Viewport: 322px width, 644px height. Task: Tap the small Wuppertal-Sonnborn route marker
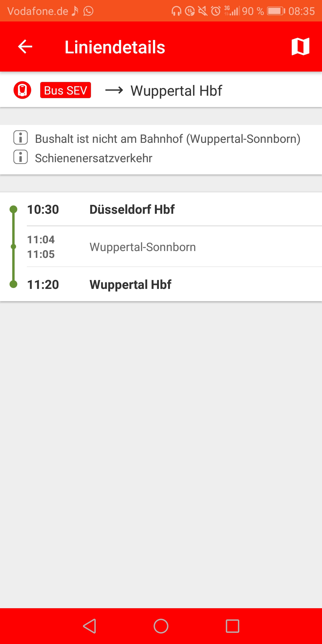[x=13, y=247]
